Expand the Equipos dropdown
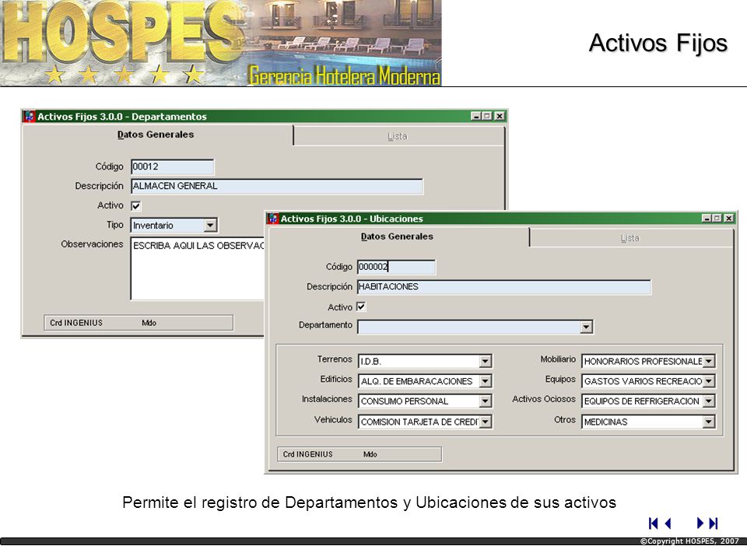The height and width of the screenshot is (560, 747). point(708,381)
